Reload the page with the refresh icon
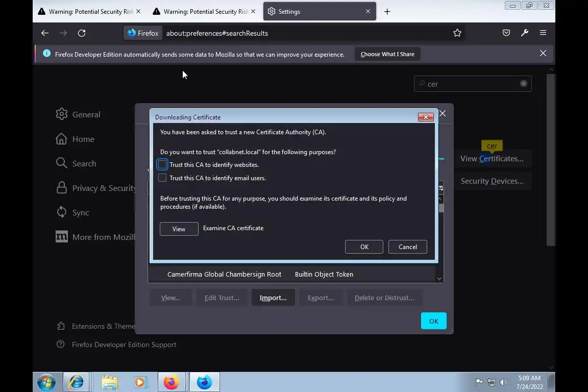588x392 pixels. [82, 33]
